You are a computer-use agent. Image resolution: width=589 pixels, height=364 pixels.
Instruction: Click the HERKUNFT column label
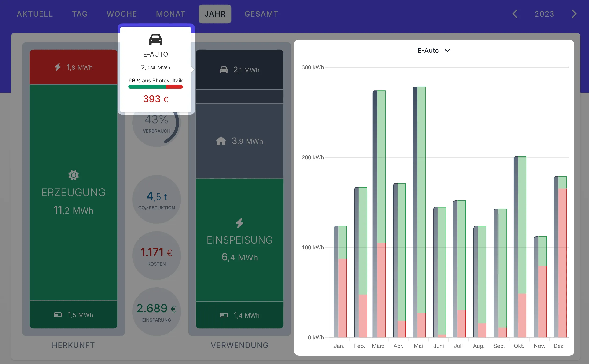(74, 345)
